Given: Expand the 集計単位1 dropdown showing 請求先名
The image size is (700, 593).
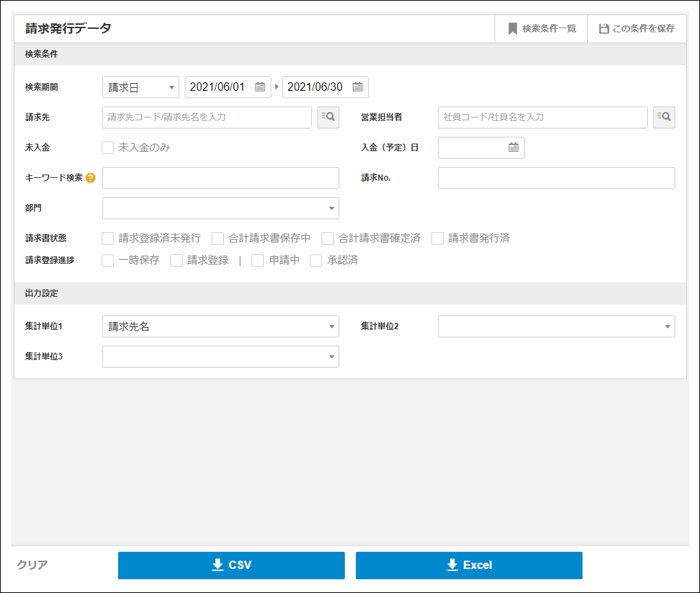Looking at the screenshot, I should [x=221, y=326].
